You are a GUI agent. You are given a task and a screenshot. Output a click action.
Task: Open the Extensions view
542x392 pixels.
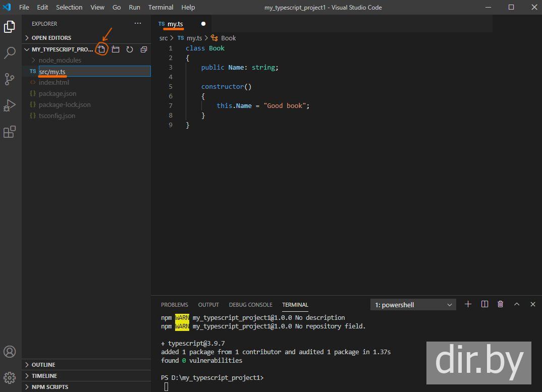[x=10, y=132]
